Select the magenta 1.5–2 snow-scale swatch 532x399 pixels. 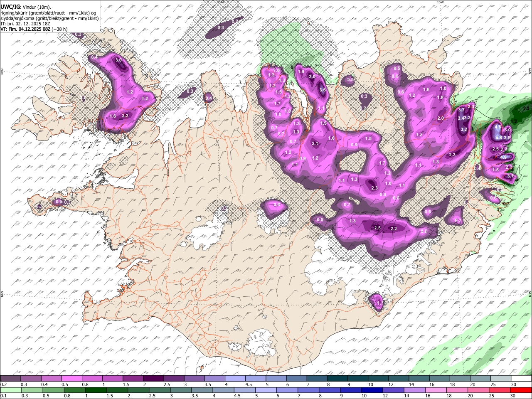pyautogui.click(x=133, y=378)
